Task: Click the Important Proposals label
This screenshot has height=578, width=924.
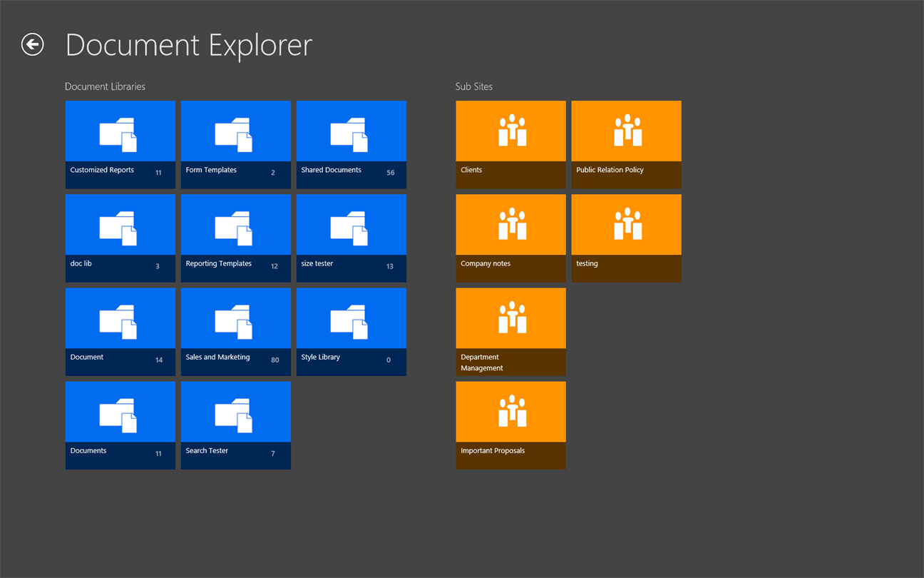Action: click(x=493, y=450)
